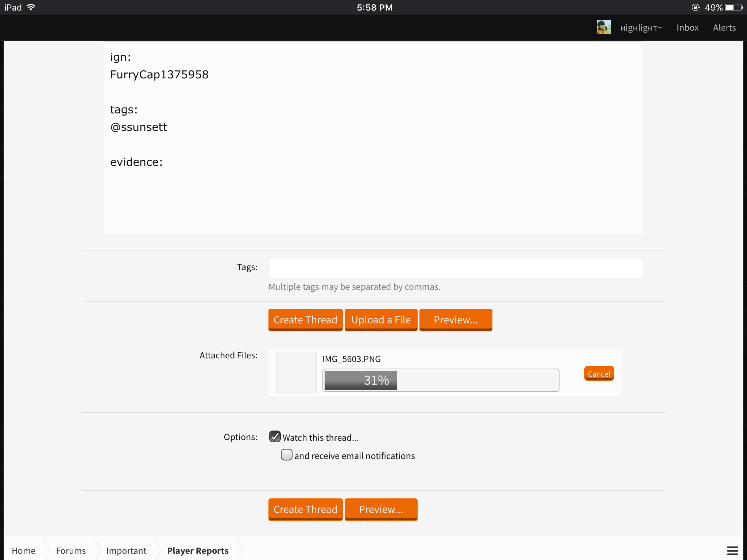The image size is (747, 560).
Task: Uncheck Watch this thread option
Action: click(x=275, y=436)
